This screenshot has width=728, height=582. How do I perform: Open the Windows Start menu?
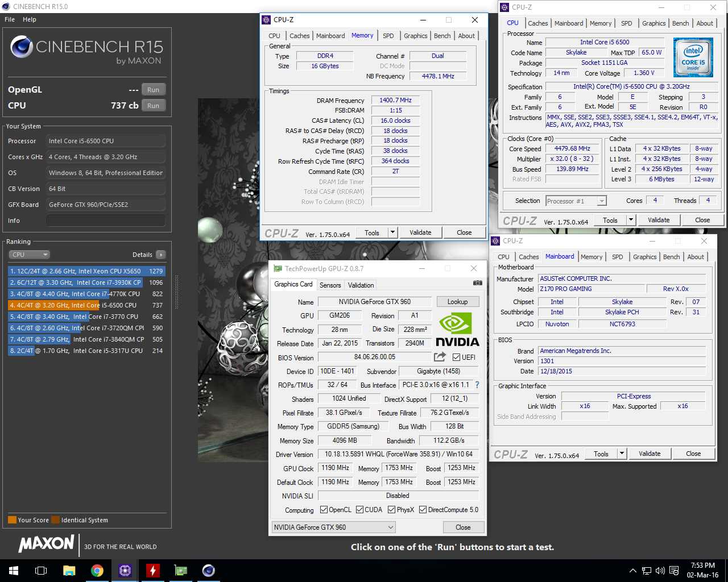coord(14,571)
